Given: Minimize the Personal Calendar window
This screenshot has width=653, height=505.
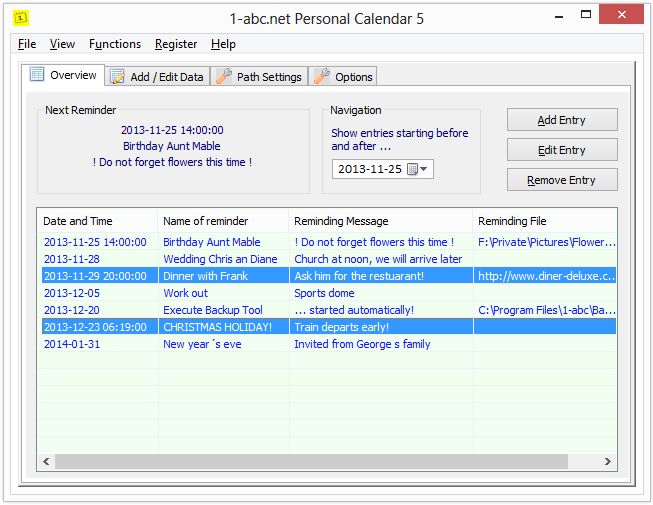Looking at the screenshot, I should click(x=559, y=17).
